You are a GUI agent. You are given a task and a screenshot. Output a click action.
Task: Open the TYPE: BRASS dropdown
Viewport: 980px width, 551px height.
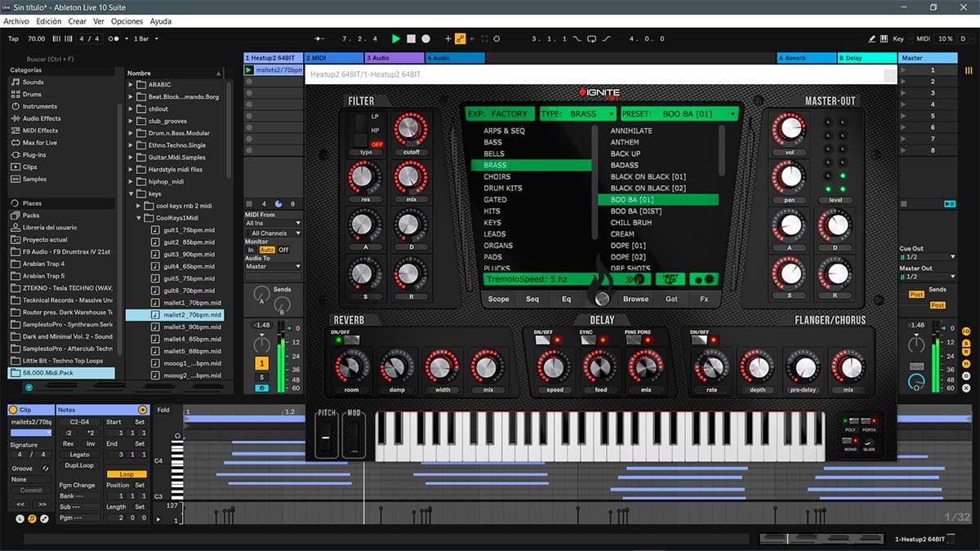tap(577, 114)
